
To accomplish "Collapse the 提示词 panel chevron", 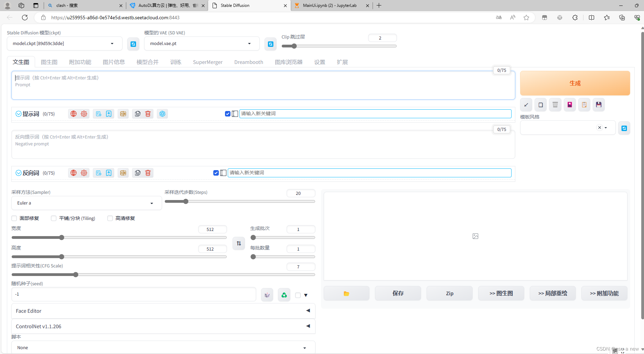I will pyautogui.click(x=19, y=114).
